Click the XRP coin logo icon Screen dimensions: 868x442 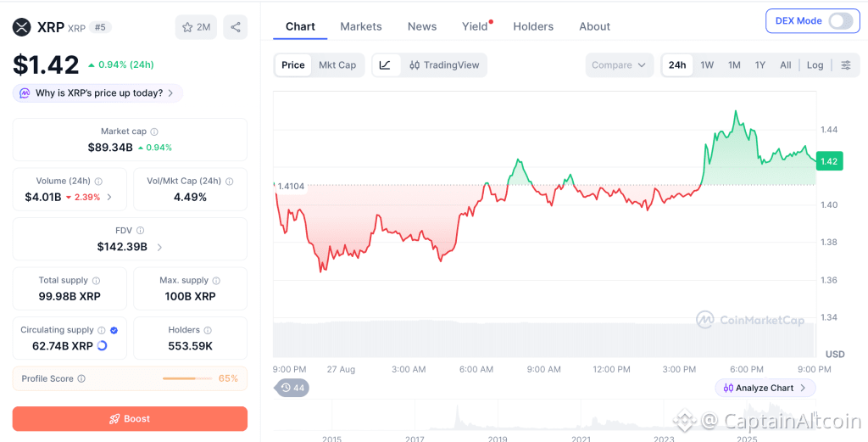tap(22, 27)
